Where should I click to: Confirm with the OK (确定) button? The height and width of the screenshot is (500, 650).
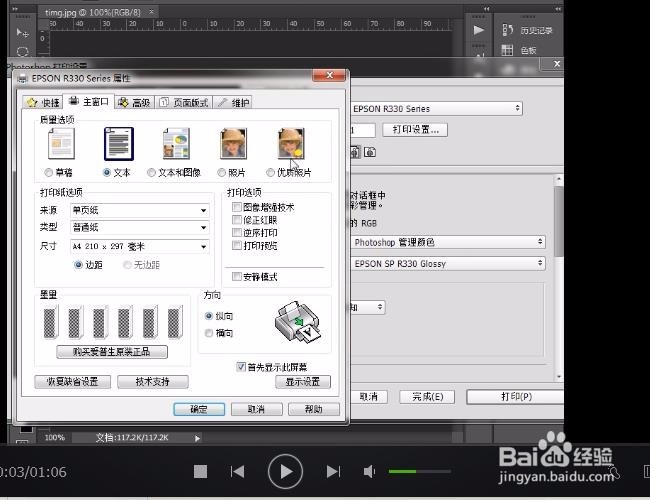pyautogui.click(x=199, y=409)
